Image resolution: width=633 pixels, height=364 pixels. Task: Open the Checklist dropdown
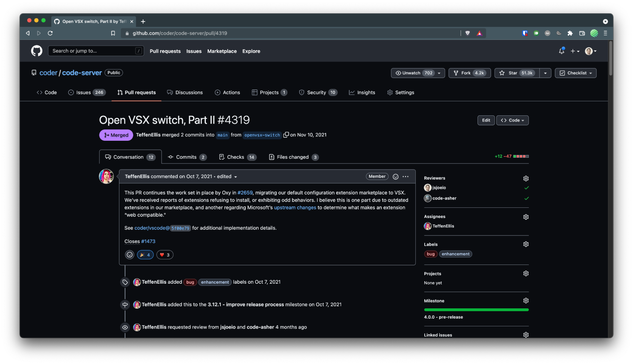click(576, 73)
